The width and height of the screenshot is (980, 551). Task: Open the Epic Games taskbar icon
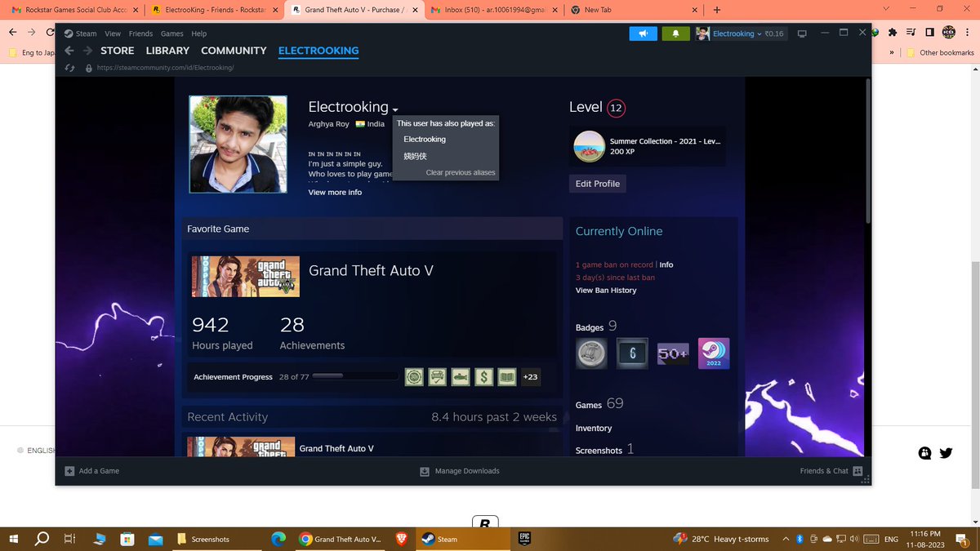click(x=525, y=539)
